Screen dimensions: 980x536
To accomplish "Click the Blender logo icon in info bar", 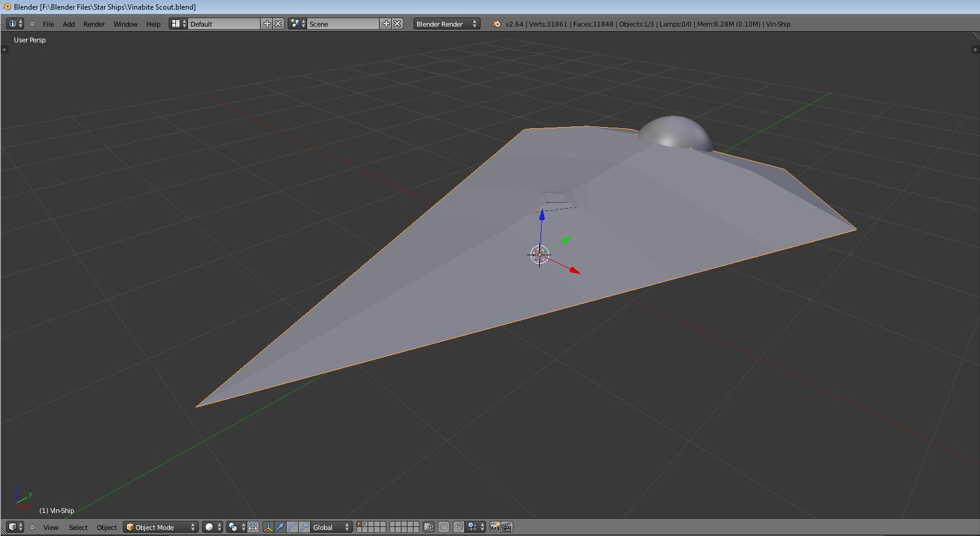I will tap(496, 24).
